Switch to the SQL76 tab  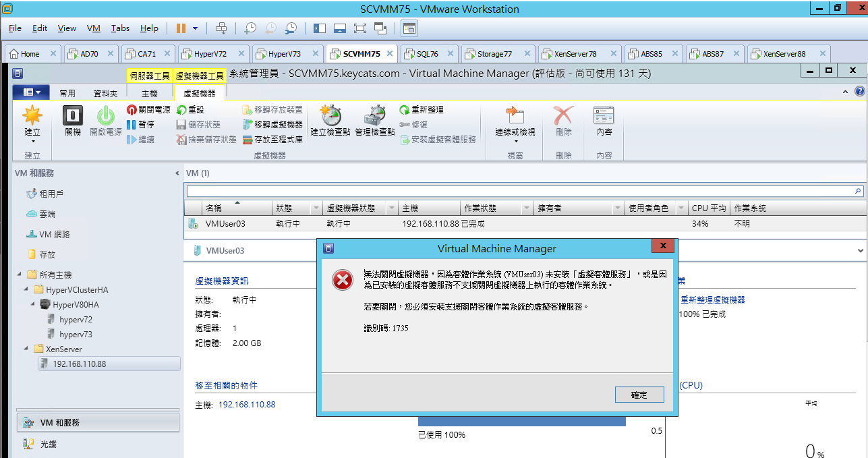428,54
